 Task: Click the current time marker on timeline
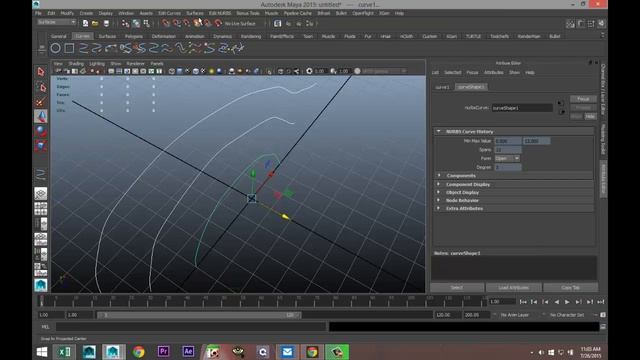tap(41, 301)
